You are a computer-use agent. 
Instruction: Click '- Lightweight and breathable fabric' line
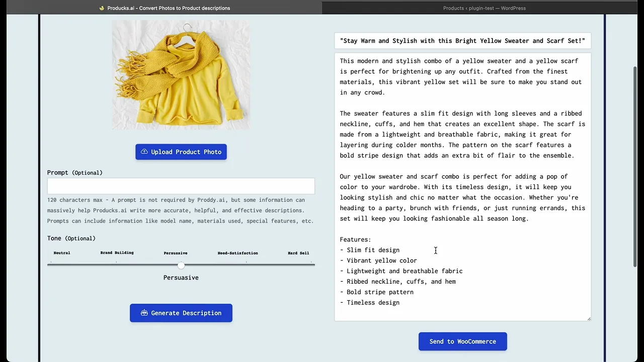click(401, 271)
